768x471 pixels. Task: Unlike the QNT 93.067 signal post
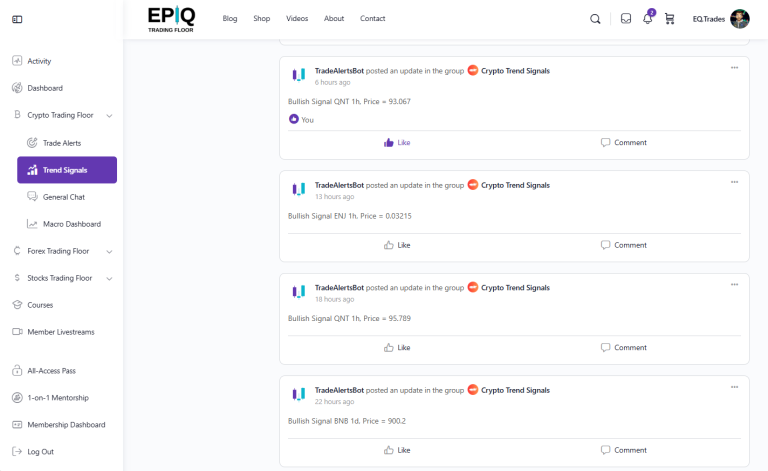(x=397, y=143)
